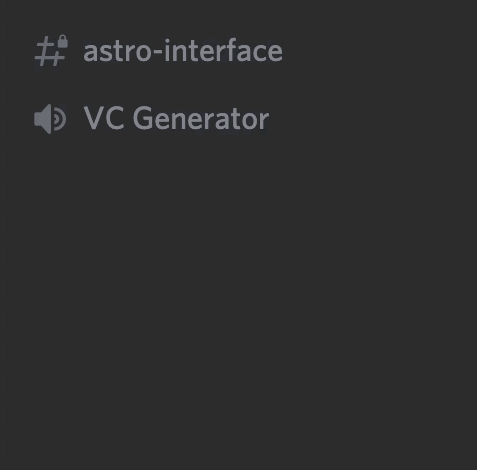Viewport: 477px width, 470px height.
Task: Click the word interface in text channel row
Action: coord(224,51)
